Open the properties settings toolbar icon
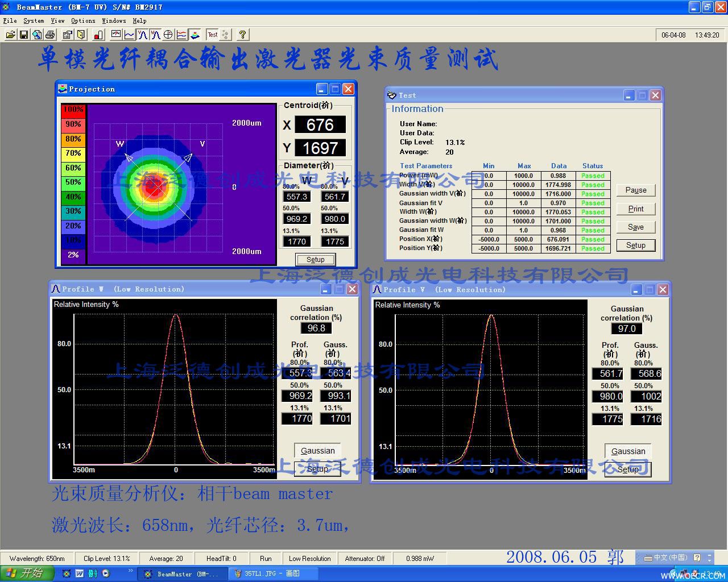728x582 pixels. (68, 35)
